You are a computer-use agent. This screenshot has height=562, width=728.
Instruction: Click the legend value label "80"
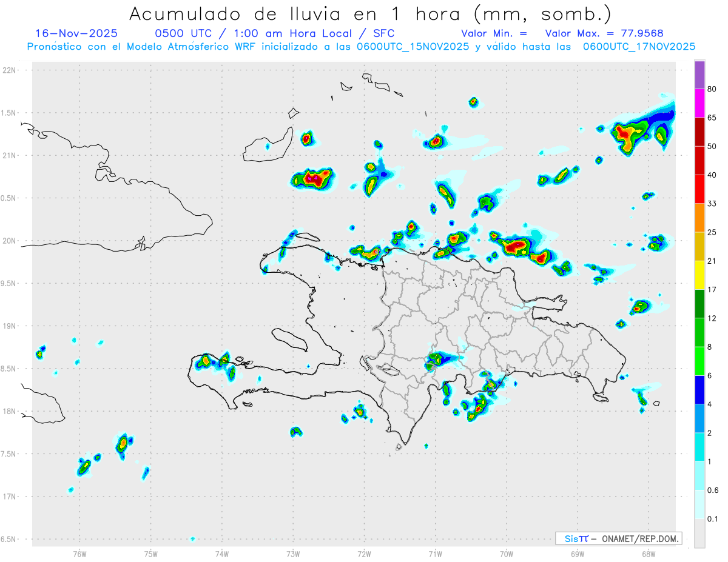click(712, 90)
